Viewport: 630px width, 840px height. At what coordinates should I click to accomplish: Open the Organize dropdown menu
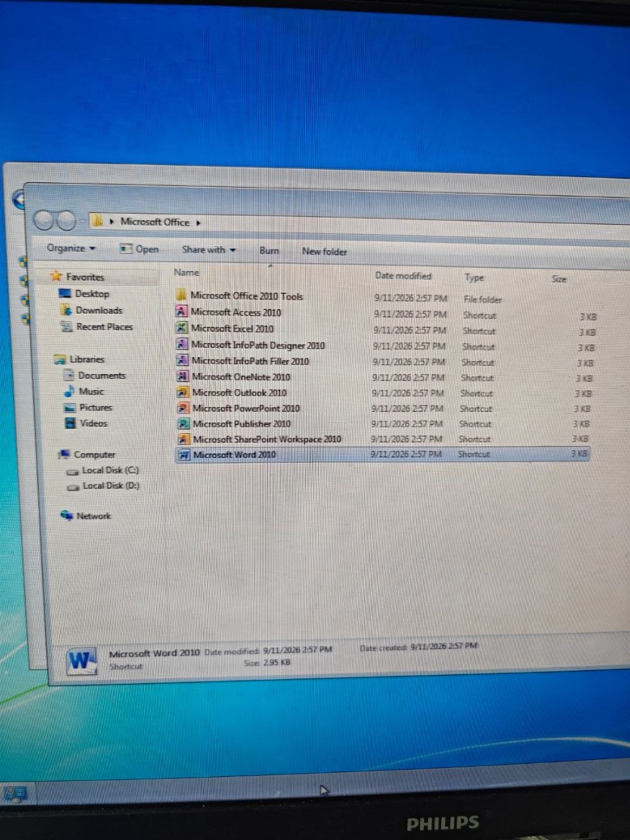(x=71, y=248)
